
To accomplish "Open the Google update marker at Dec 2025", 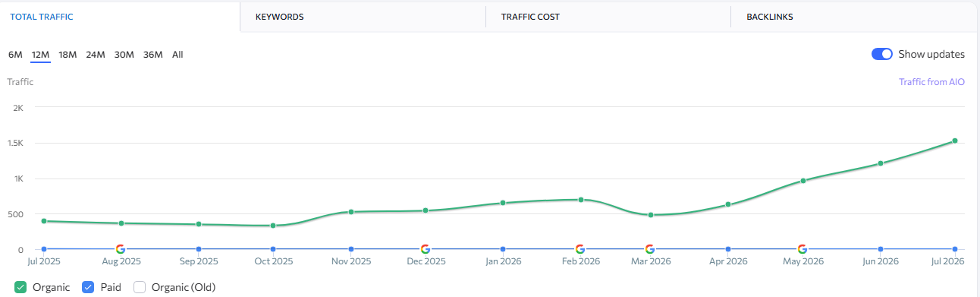I will (426, 249).
